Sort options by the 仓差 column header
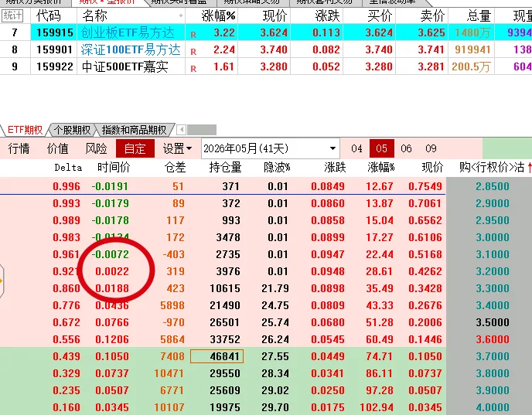This screenshot has width=532, height=415. tap(175, 168)
